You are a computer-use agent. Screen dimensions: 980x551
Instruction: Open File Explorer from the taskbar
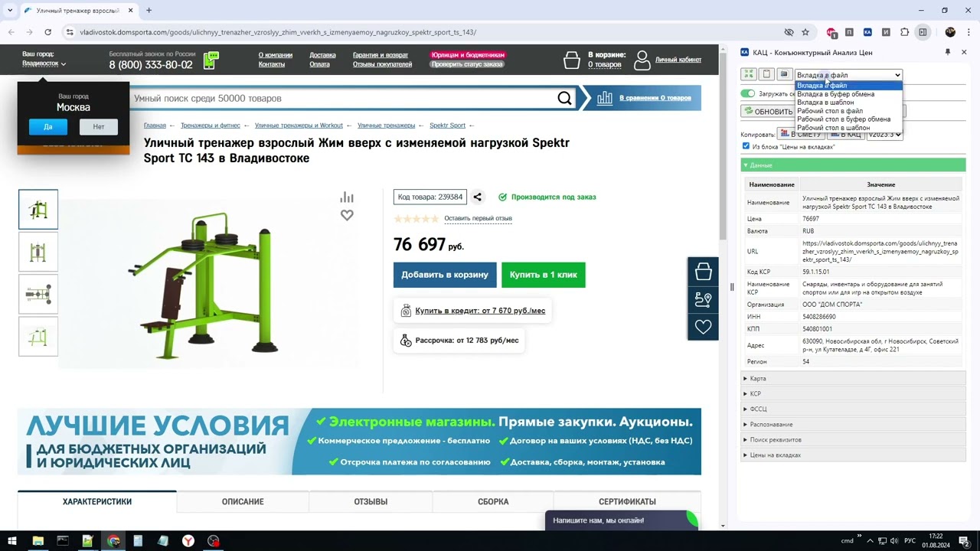pos(38,541)
